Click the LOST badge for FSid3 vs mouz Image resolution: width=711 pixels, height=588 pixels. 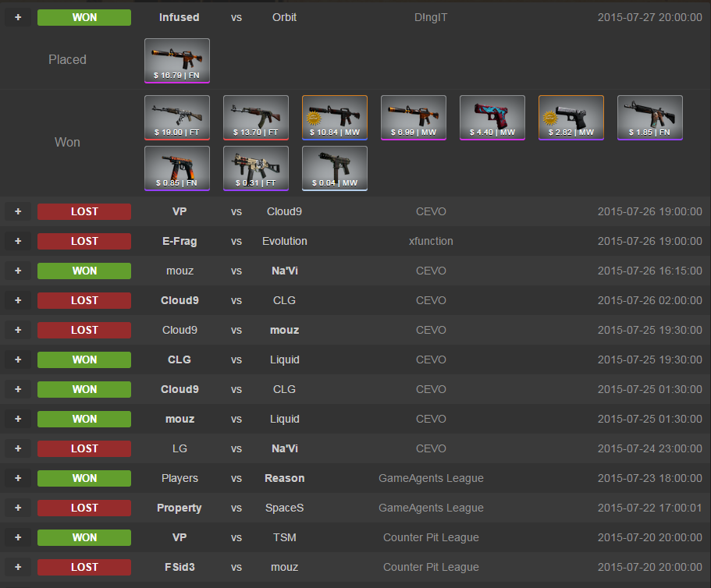[x=84, y=567]
